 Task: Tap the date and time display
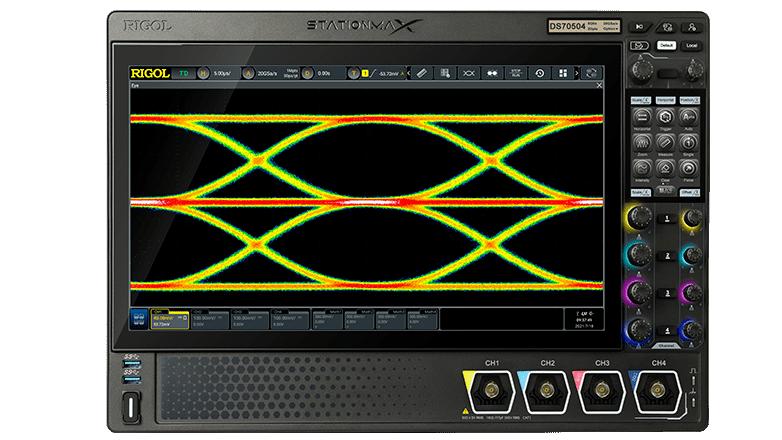[x=584, y=319]
